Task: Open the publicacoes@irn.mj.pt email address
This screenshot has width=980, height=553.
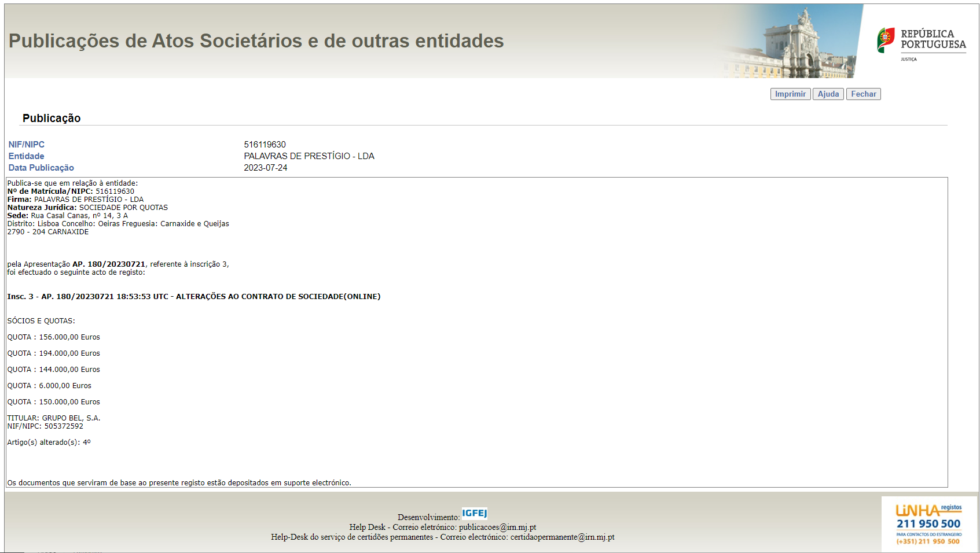Action: 497,527
